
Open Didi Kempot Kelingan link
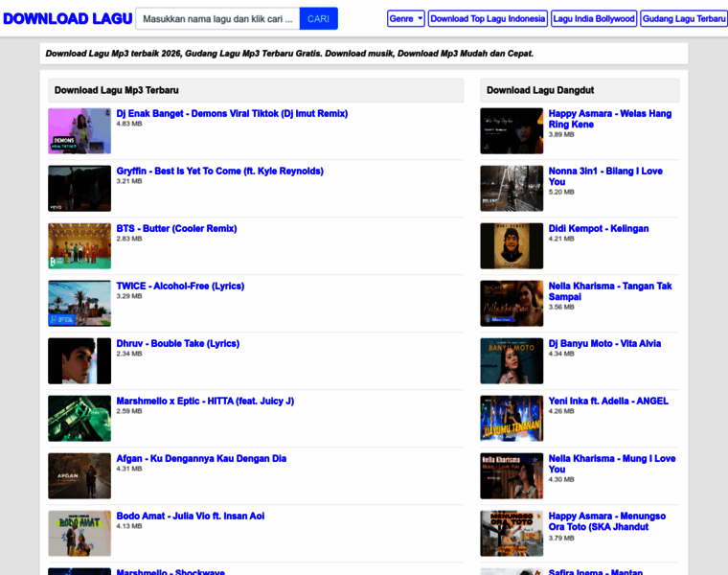pos(599,228)
